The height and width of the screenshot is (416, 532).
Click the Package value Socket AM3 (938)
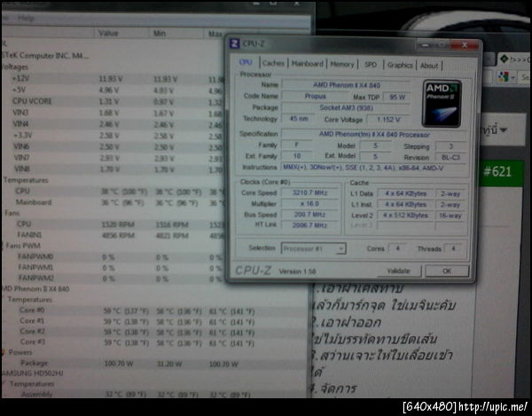tap(347, 108)
